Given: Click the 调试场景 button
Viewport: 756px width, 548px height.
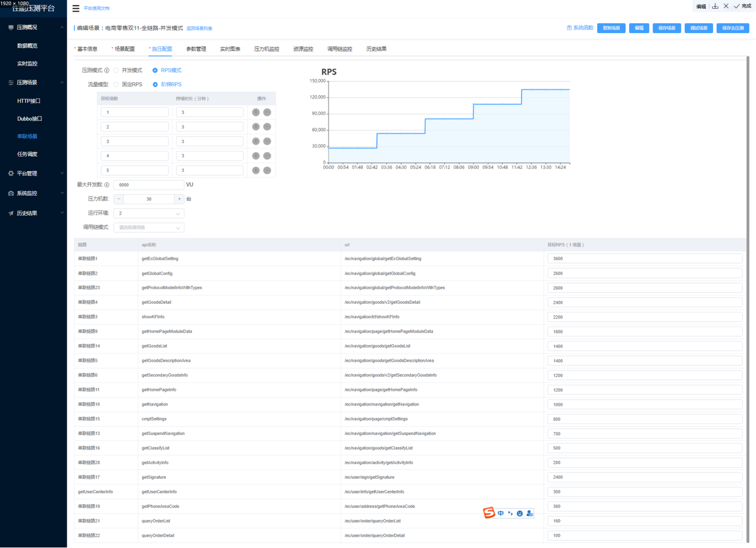Looking at the screenshot, I should [699, 28].
